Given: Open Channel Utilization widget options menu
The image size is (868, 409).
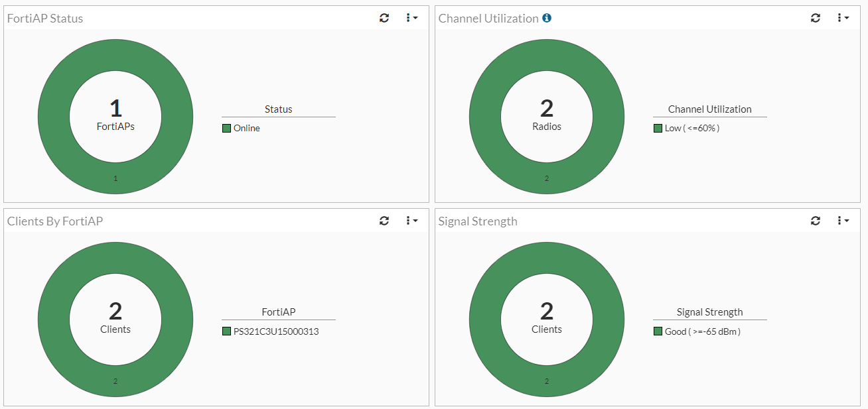Looking at the screenshot, I should [843, 18].
